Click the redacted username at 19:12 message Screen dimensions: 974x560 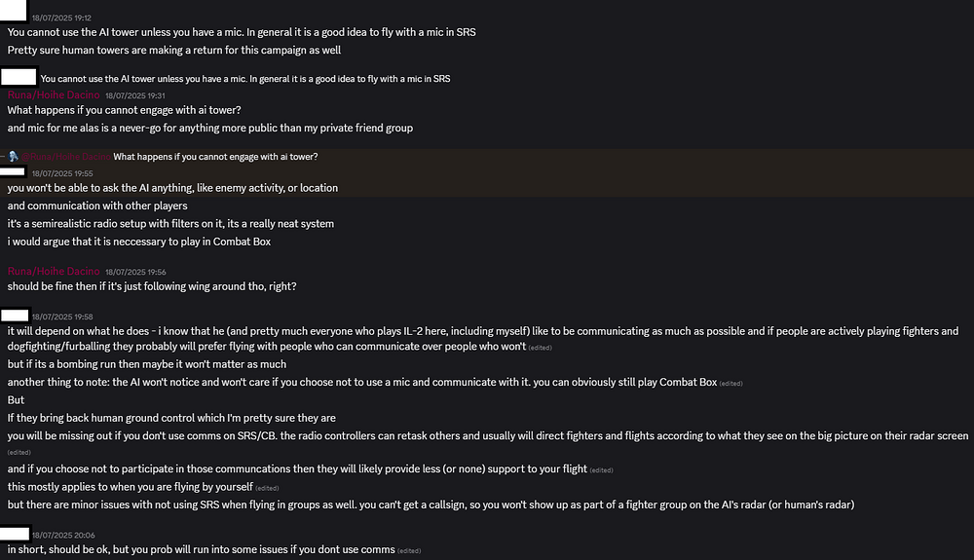(14, 14)
